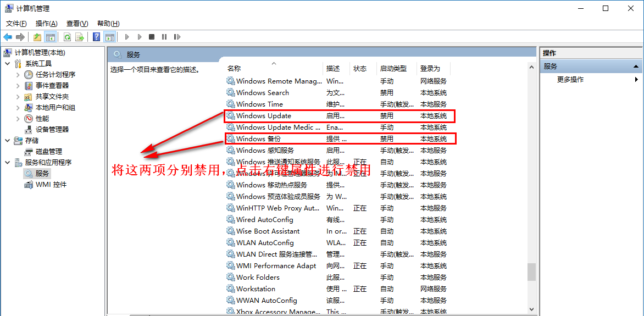Expand the 任务计划程序 node
The image size is (644, 316).
(18, 75)
